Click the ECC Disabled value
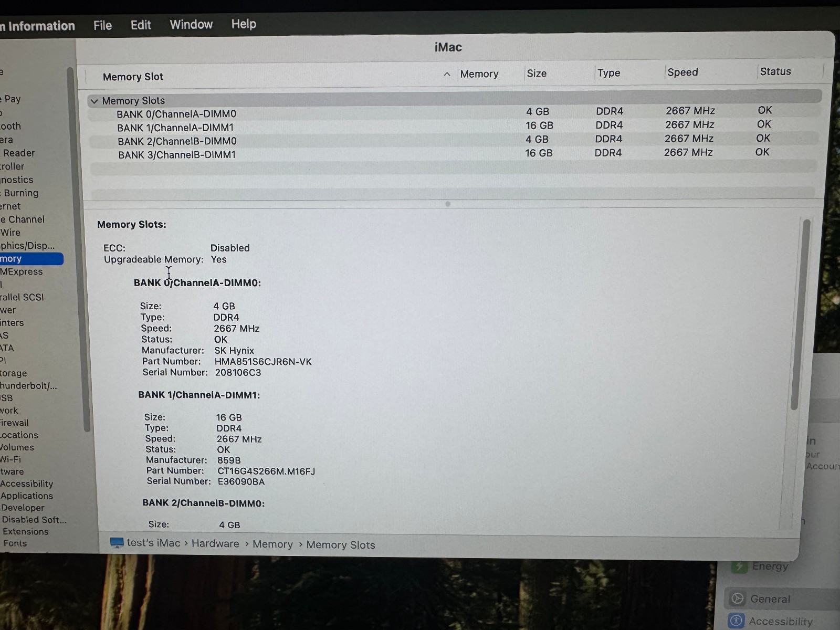Viewport: 840px width, 630px height. point(230,248)
